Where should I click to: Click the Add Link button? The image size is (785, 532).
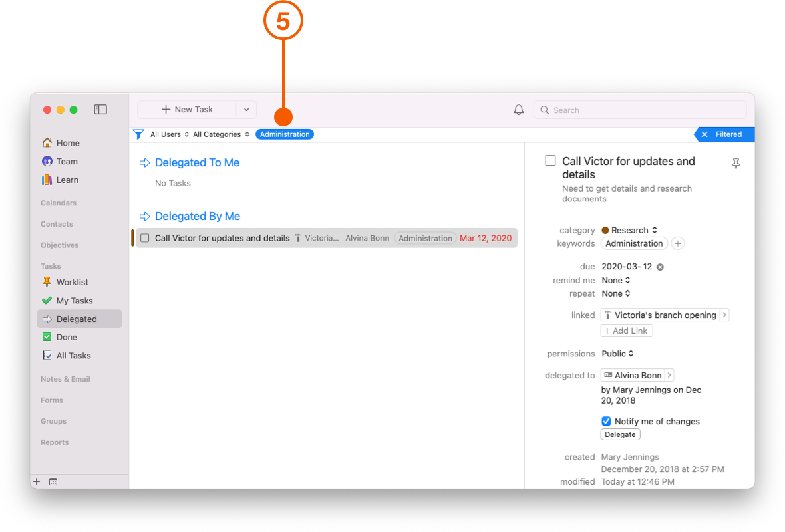coord(627,331)
